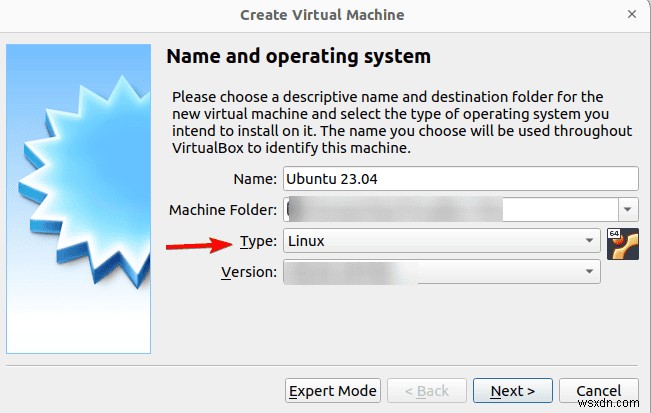The width and height of the screenshot is (651, 413).
Task: Close the Create Virtual Machine dialog
Action: click(632, 14)
